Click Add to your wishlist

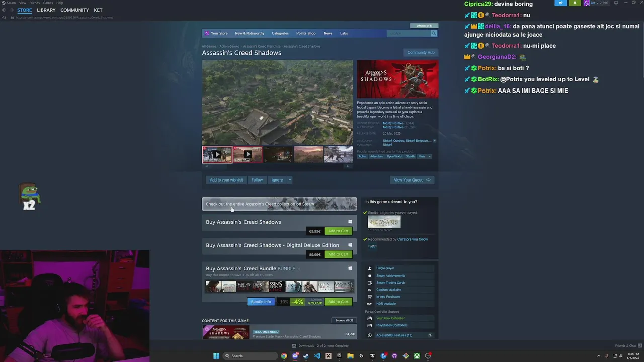coord(226,180)
